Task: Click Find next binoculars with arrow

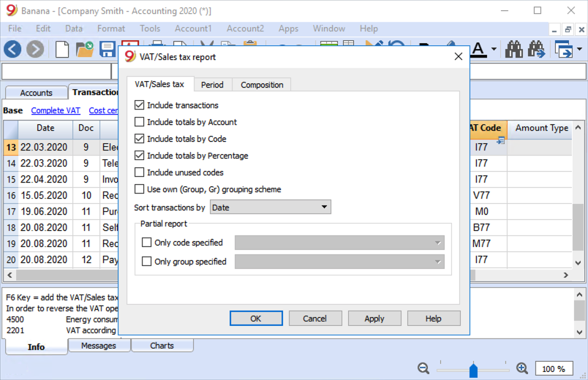Action: point(537,49)
